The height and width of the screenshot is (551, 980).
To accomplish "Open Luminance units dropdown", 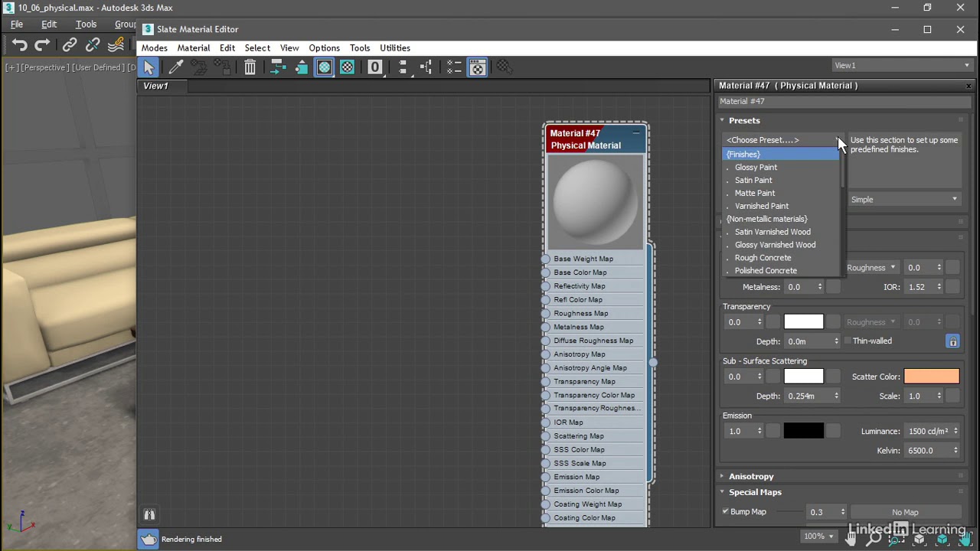I will pyautogui.click(x=932, y=431).
